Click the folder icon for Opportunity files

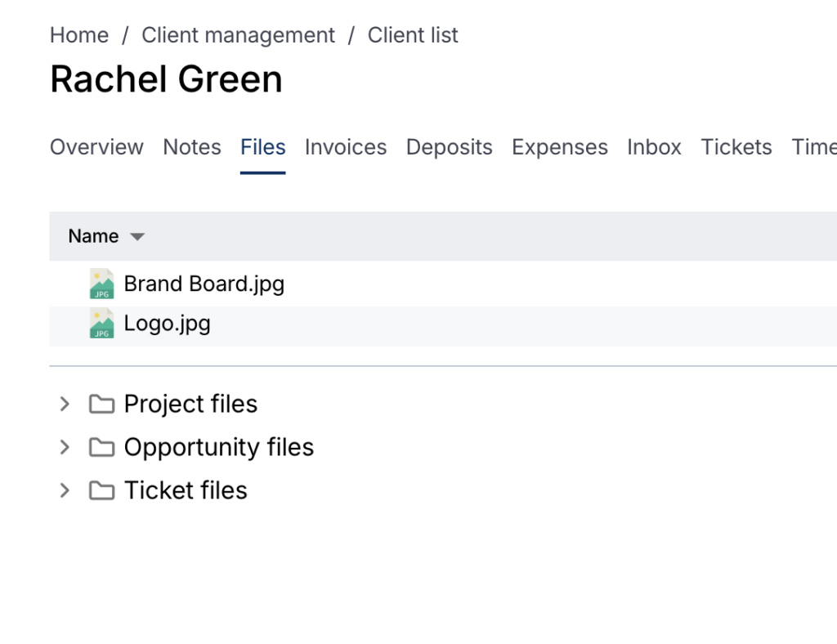pyautogui.click(x=101, y=447)
